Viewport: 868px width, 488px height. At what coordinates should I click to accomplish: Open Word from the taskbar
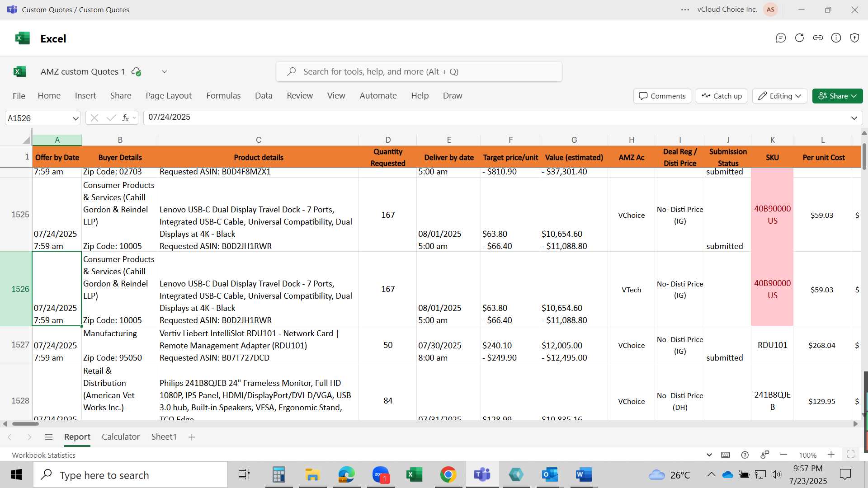(584, 474)
